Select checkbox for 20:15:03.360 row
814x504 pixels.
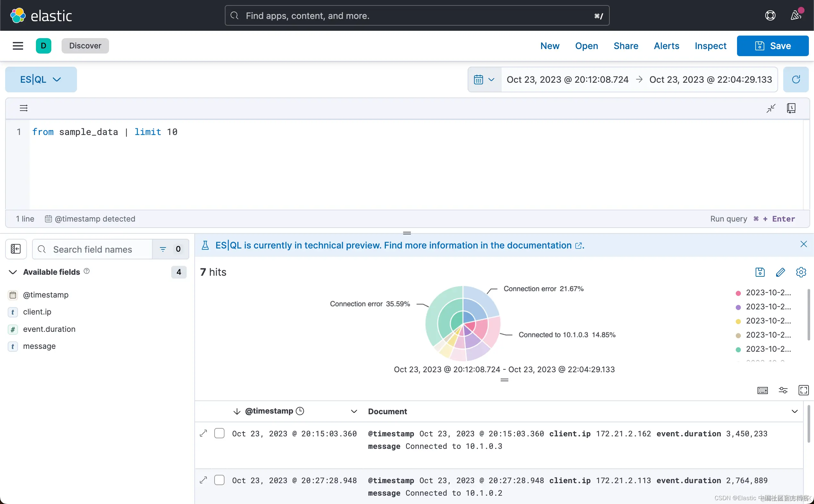[219, 433]
